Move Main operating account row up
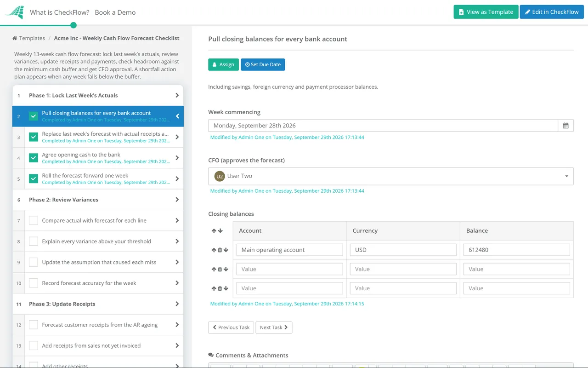Viewport: 588px width, 368px height. [214, 250]
